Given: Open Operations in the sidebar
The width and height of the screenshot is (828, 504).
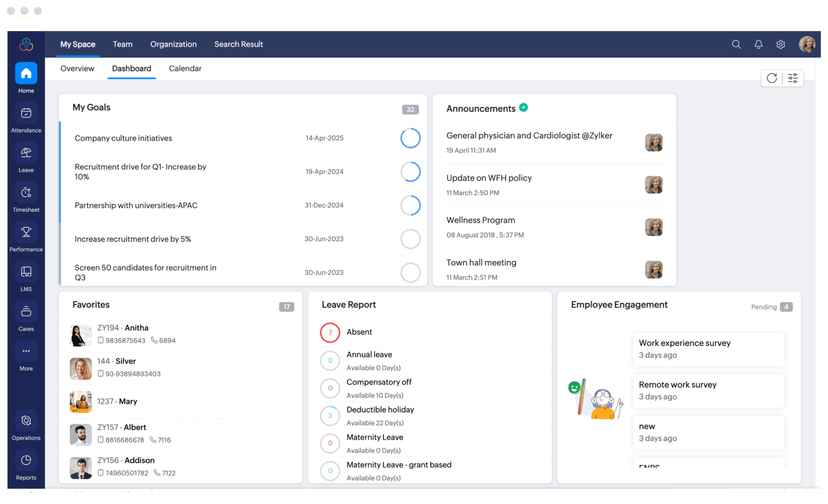Looking at the screenshot, I should click(x=26, y=421).
